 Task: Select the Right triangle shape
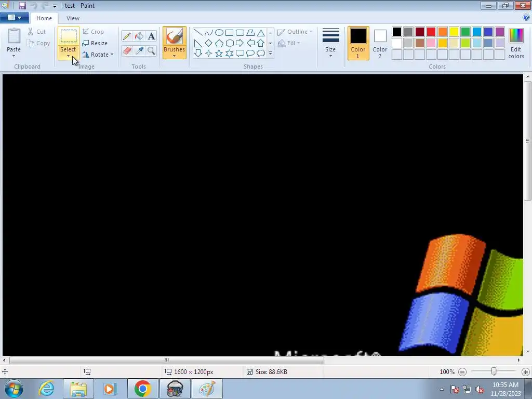click(x=198, y=43)
